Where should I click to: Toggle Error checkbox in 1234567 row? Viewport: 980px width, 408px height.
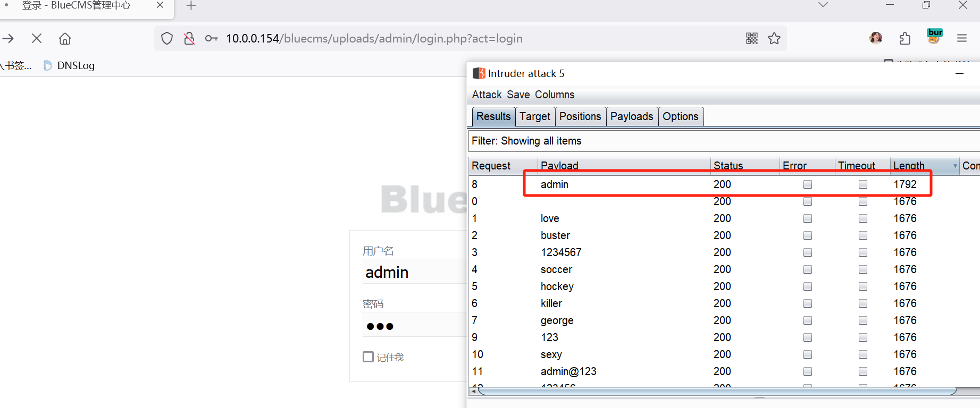pyautogui.click(x=808, y=252)
